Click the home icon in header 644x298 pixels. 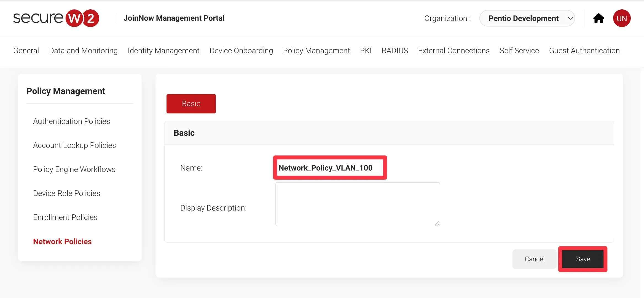click(599, 18)
